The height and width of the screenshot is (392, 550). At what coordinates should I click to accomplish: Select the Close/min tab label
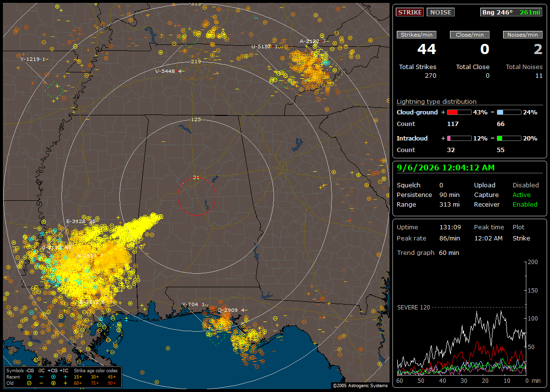click(x=470, y=35)
